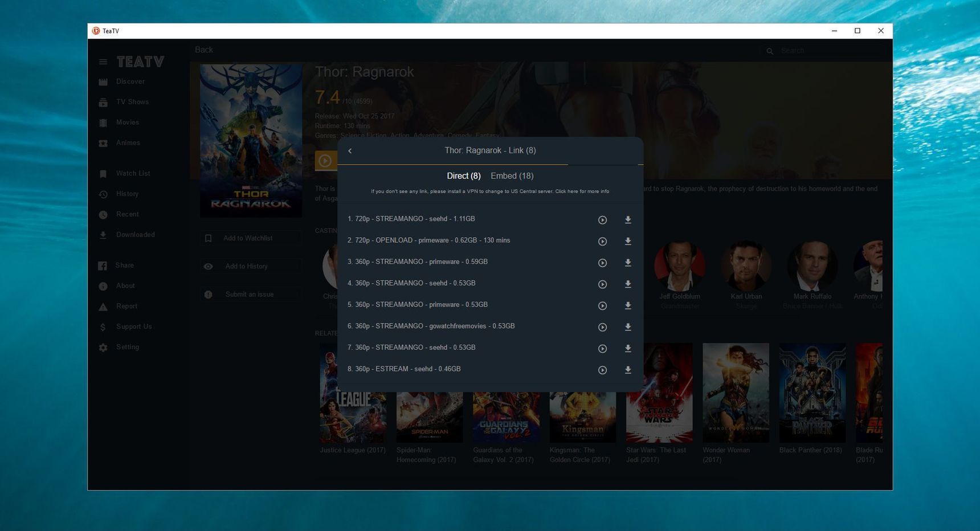Viewport: 980px width, 531px height.
Task: Download link 6 gowatchfreemovies 0.53GB
Action: (x=628, y=327)
